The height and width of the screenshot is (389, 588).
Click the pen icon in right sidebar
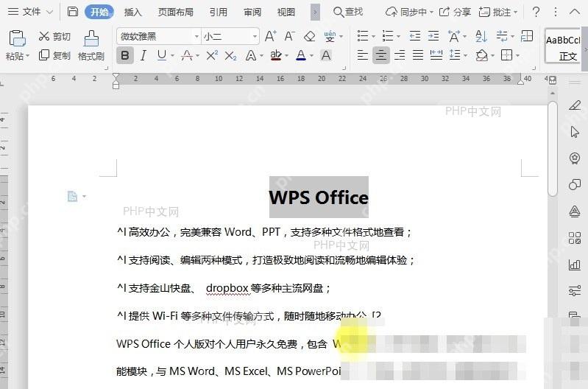[x=575, y=105]
